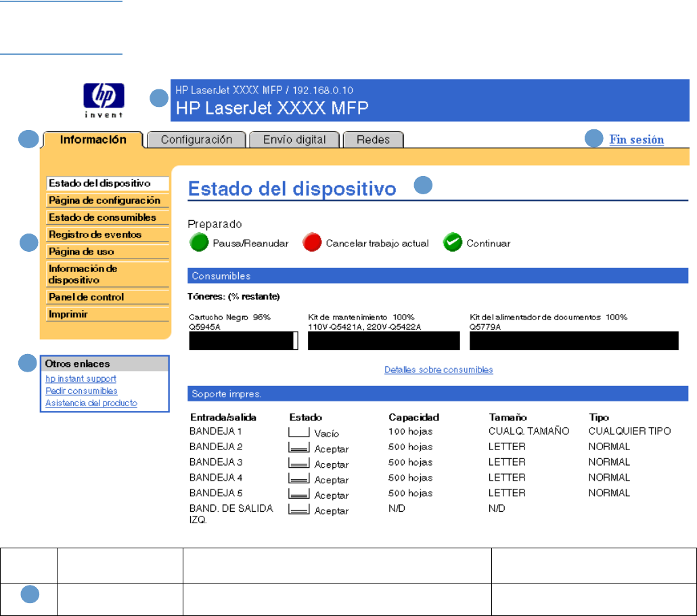Open Información de dispositivo page
The width and height of the screenshot is (697, 616).
pos(108,274)
